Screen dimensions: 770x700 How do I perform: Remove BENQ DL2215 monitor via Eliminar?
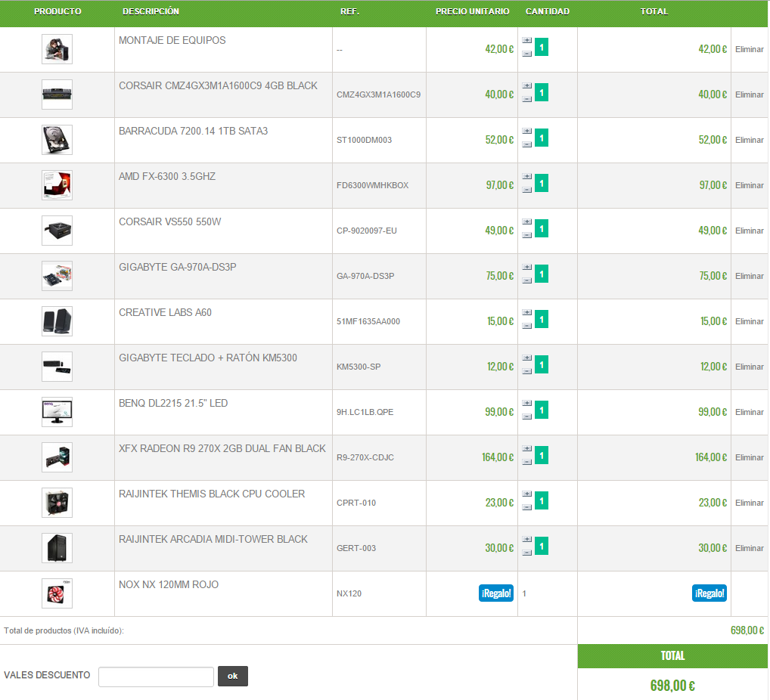tap(749, 412)
